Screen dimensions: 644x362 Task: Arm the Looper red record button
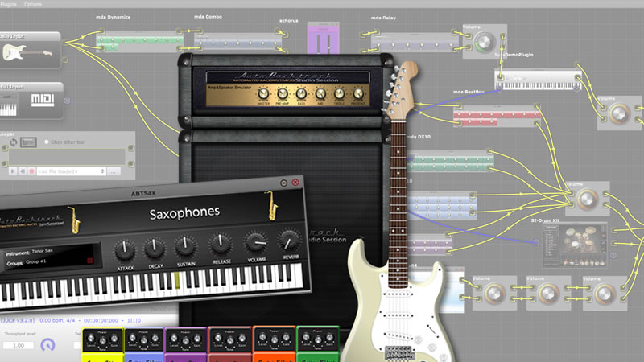[31, 171]
